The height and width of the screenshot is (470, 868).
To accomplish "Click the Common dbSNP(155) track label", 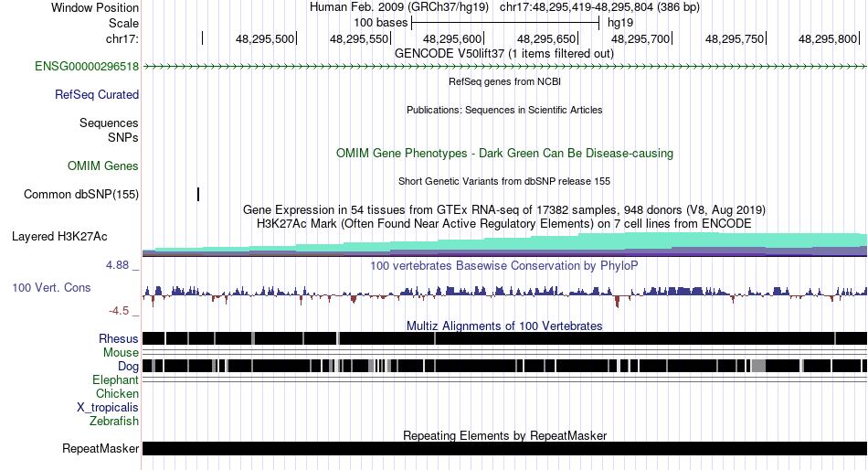I will [x=81, y=195].
